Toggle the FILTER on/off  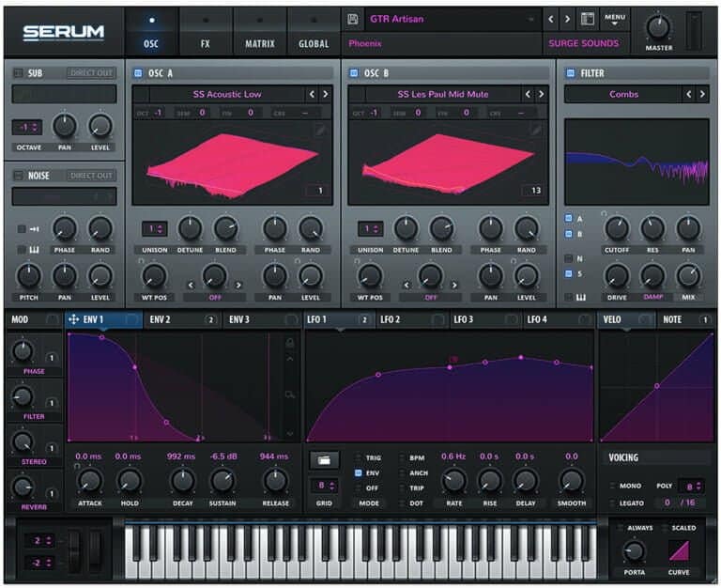pos(570,72)
